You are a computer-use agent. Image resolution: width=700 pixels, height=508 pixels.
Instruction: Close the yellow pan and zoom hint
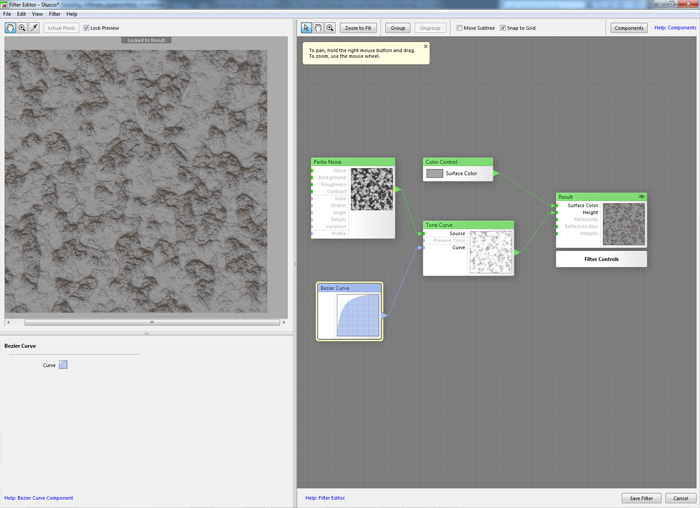click(425, 46)
